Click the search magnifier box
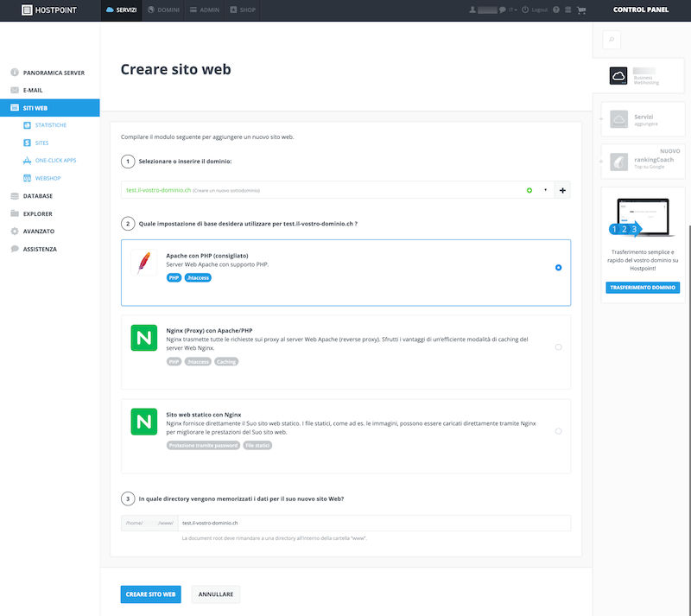The image size is (691, 616). point(612,40)
